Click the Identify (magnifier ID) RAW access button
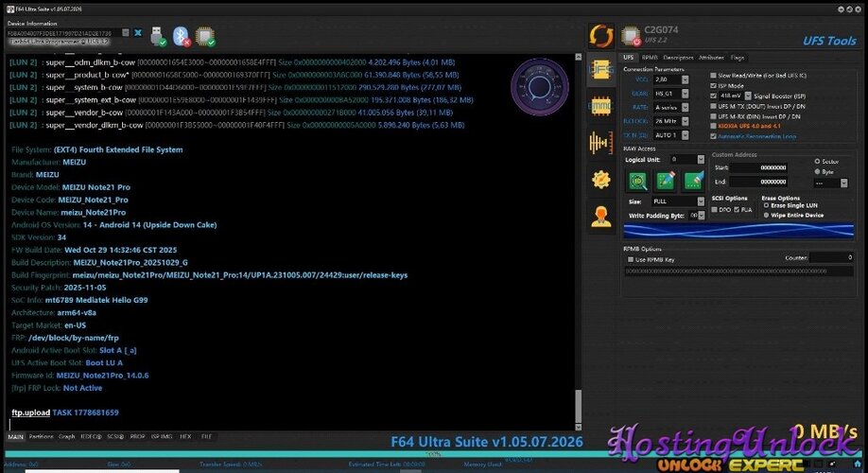868x473 pixels. 638,181
